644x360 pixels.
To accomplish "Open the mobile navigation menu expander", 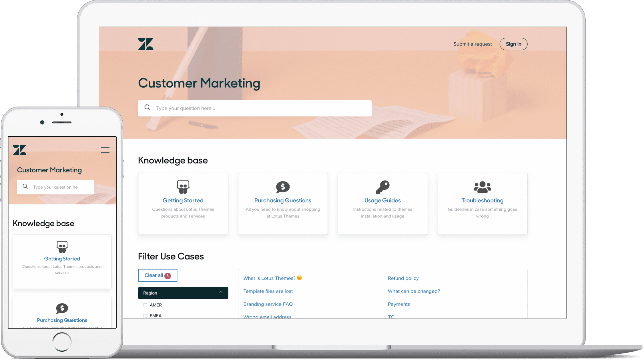I will click(105, 150).
